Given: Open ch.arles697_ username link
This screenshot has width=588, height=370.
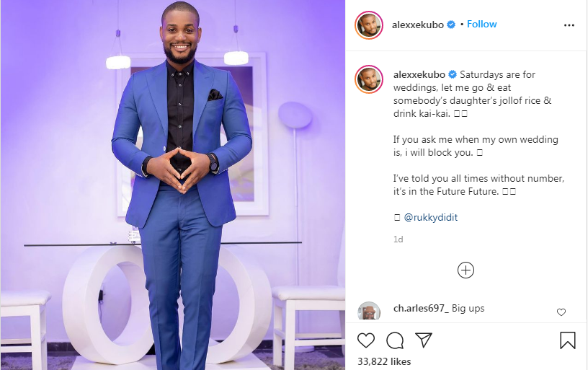Looking at the screenshot, I should pyautogui.click(x=421, y=309).
